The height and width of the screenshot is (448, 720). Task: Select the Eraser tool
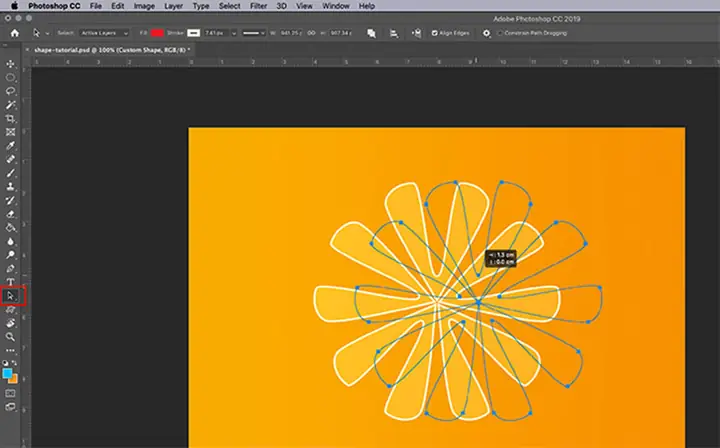[10, 214]
